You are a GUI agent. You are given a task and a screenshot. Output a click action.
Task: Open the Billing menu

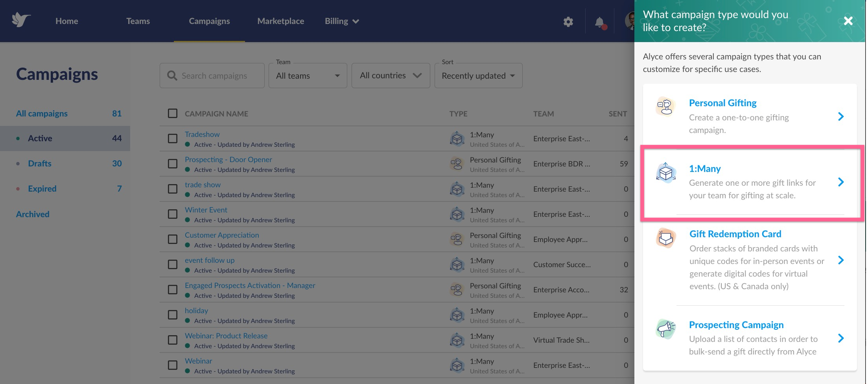coord(342,21)
